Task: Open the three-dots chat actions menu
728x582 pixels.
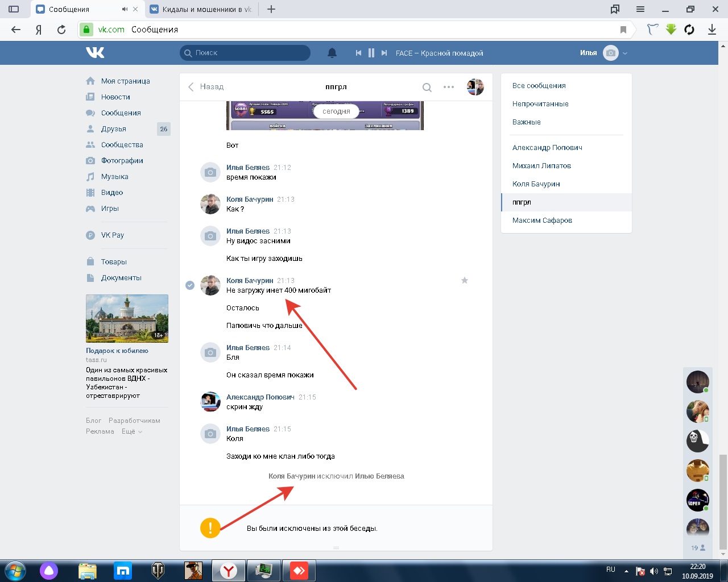Action: tap(449, 87)
